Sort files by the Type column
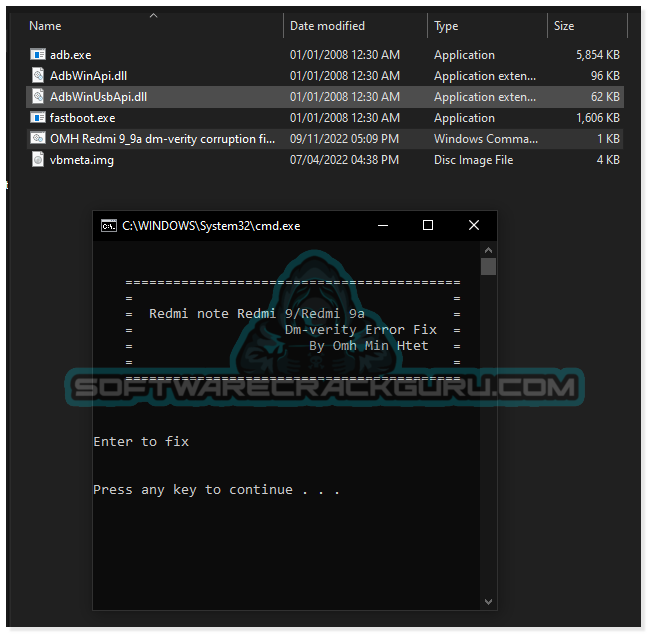This screenshot has height=634, width=648. click(x=446, y=26)
